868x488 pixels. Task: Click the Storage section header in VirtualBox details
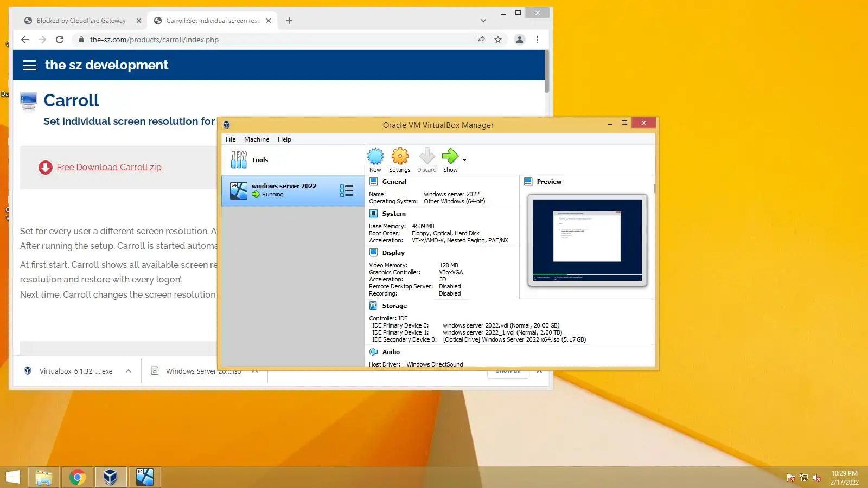(x=394, y=306)
